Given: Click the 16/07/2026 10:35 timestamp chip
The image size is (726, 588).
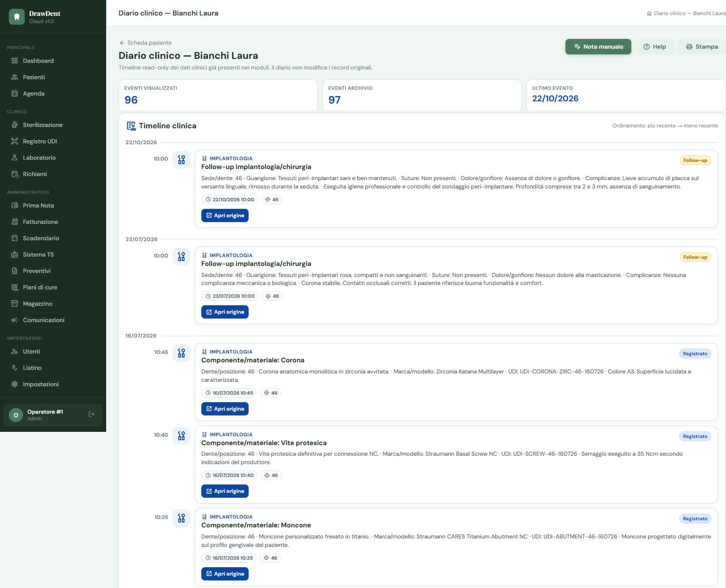Looking at the screenshot, I should tap(229, 558).
